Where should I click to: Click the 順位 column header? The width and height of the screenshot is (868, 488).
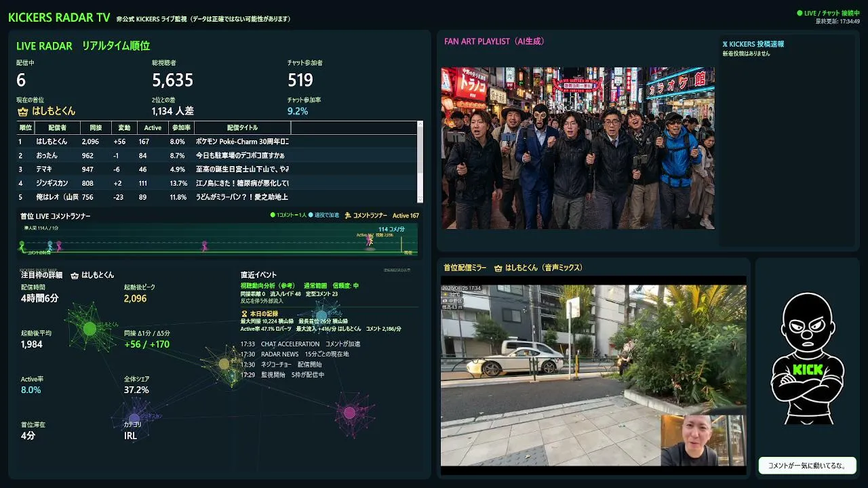(26, 127)
